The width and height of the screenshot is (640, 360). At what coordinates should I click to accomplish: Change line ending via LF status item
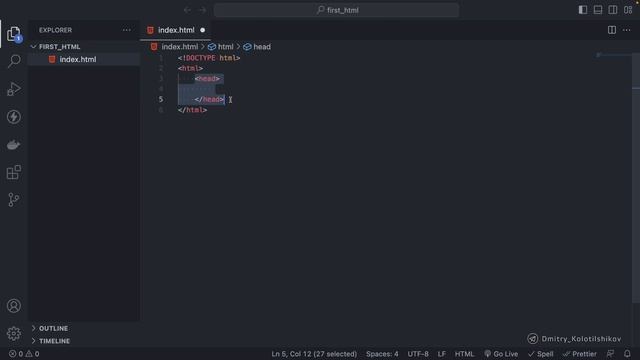(442, 354)
